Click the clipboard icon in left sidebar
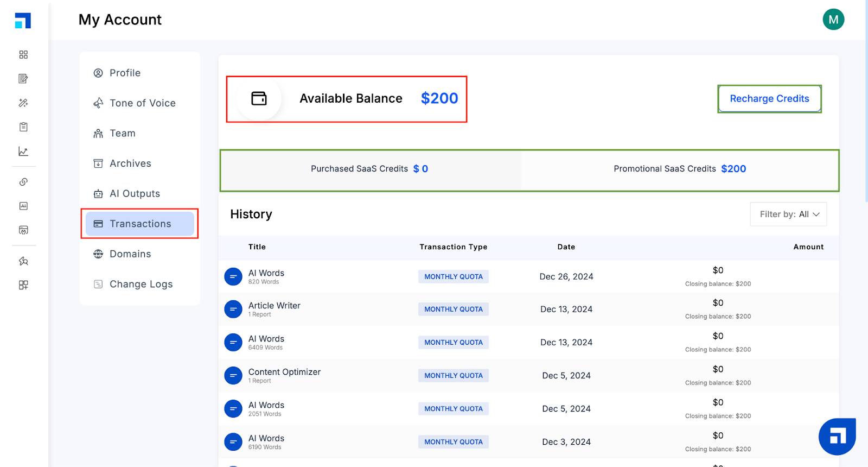The image size is (868, 467). (x=23, y=127)
